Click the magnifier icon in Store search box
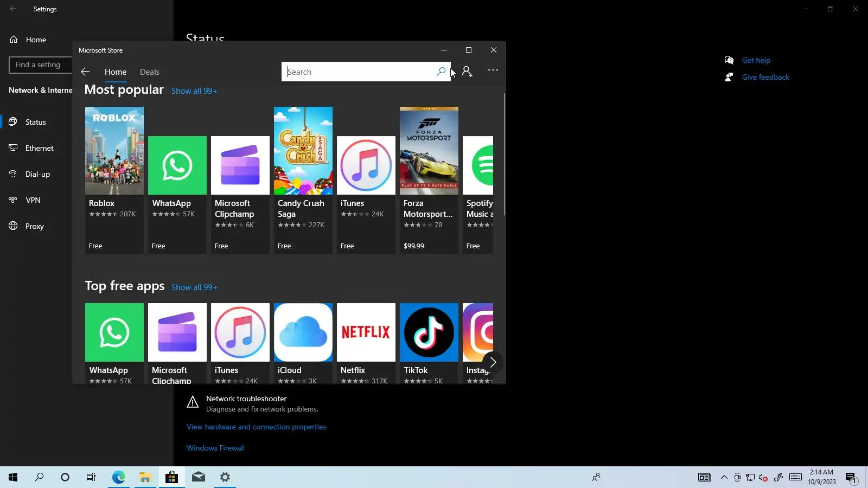This screenshot has height=488, width=868. pos(441,72)
